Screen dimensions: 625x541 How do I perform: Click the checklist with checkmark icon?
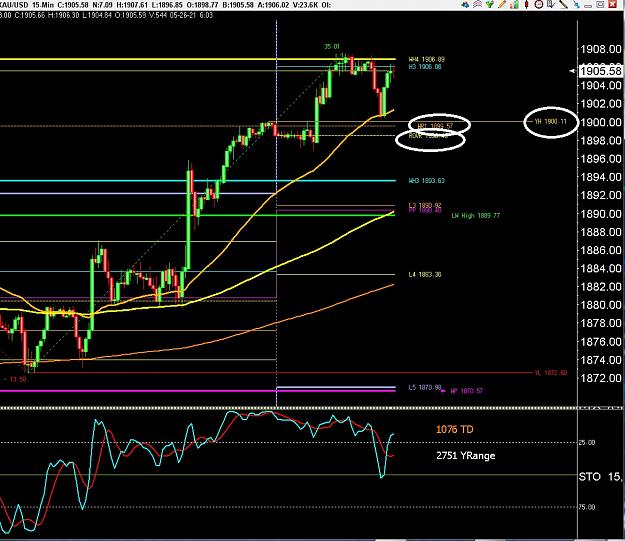click(551, 5)
